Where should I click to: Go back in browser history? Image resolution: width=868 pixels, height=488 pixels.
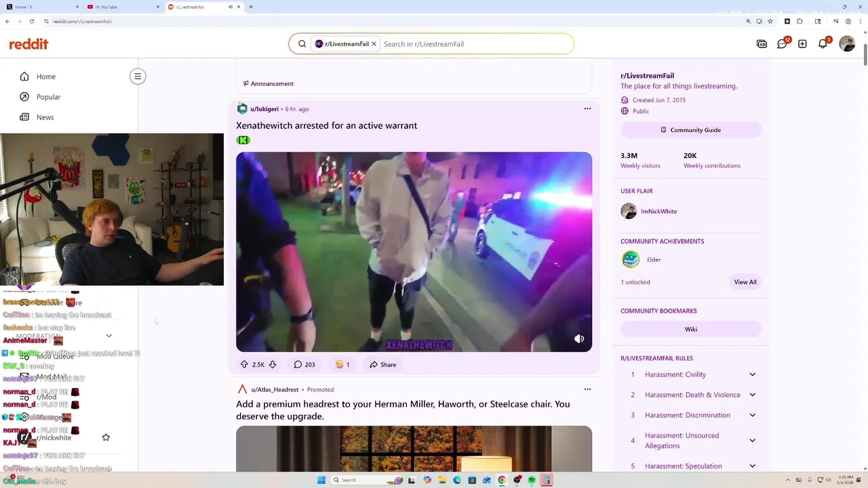pos(7,21)
